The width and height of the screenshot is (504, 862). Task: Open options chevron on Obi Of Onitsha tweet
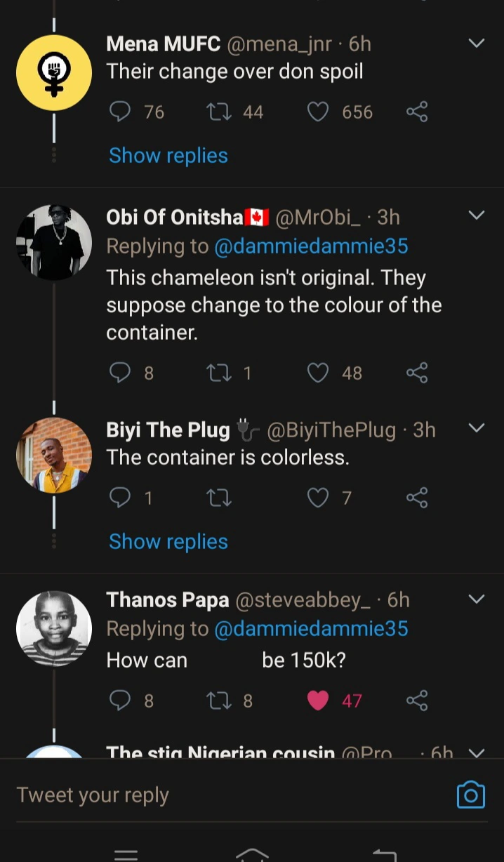tap(477, 215)
